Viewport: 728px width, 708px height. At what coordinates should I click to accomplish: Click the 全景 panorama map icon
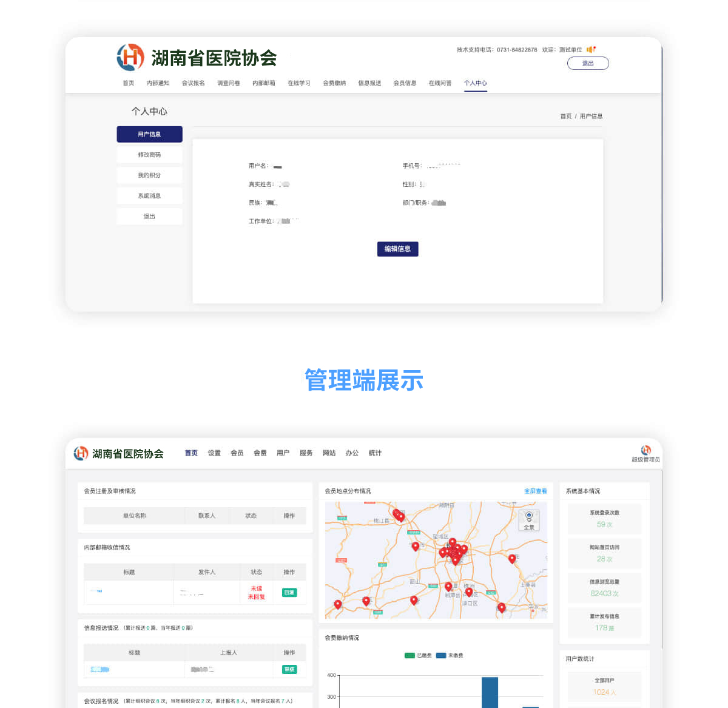click(529, 519)
